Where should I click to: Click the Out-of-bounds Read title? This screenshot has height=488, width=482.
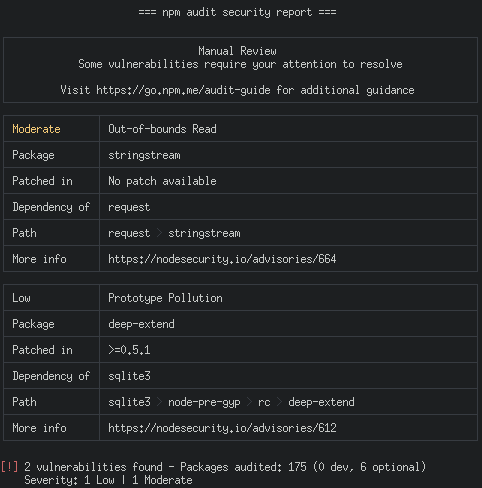(162, 129)
